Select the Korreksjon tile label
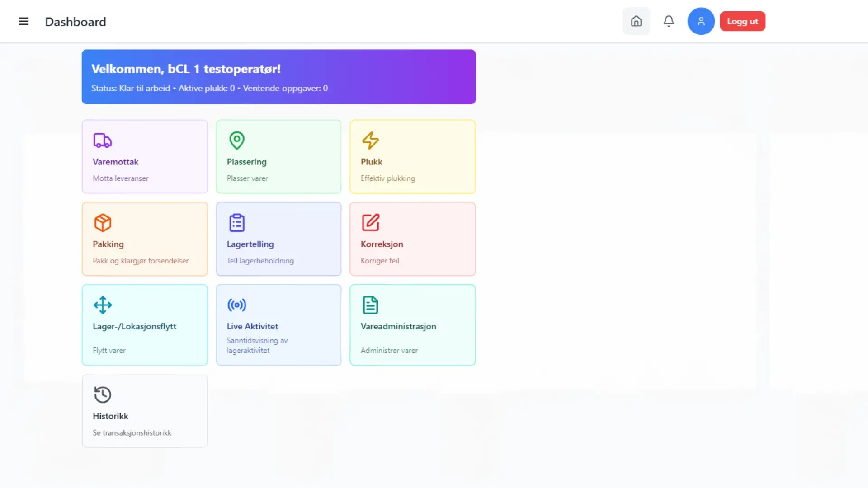The image size is (868, 488). click(x=382, y=244)
